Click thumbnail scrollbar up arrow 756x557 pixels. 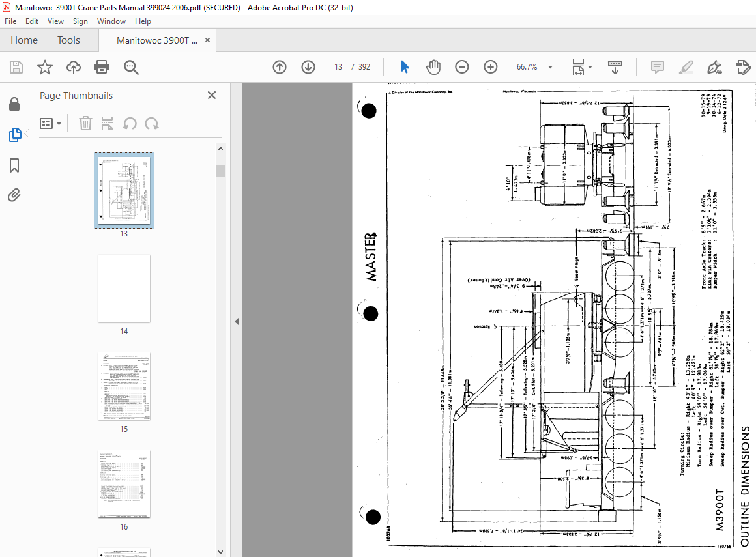pos(220,149)
